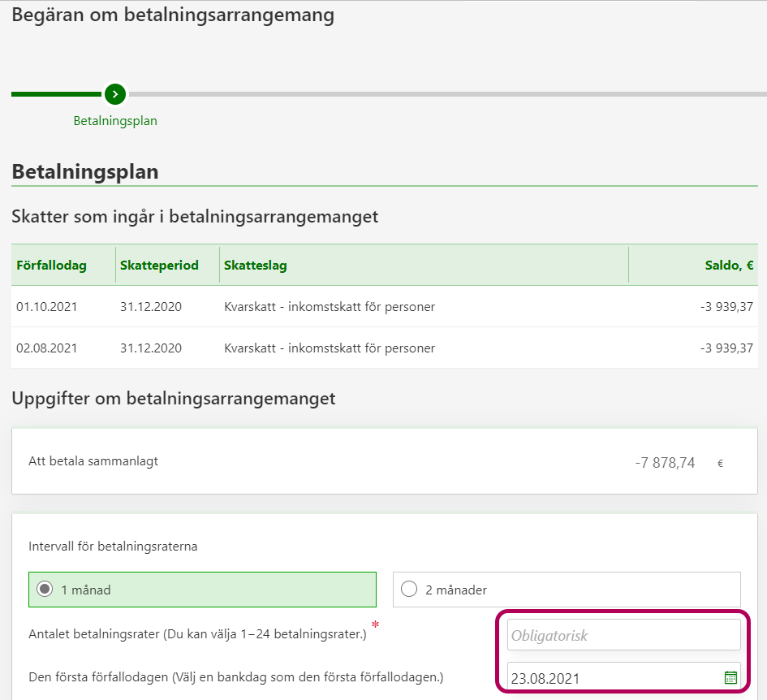Click the euro symbol beside the total

click(720, 464)
